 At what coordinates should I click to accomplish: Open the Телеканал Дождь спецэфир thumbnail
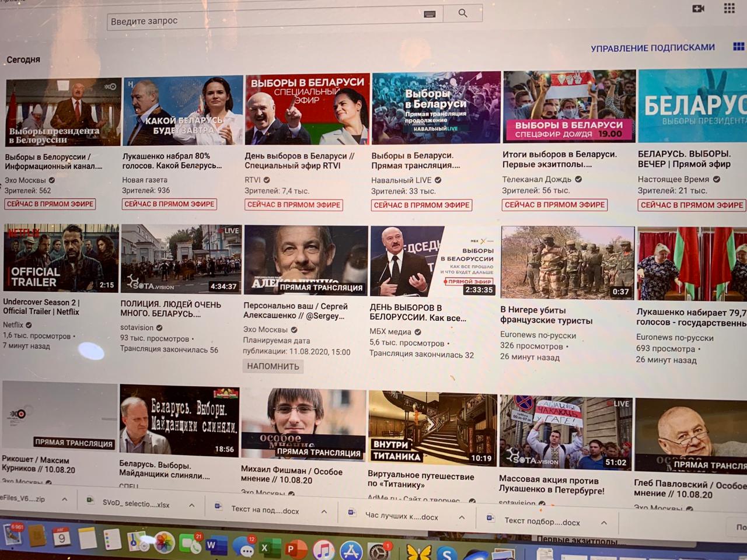coord(569,107)
